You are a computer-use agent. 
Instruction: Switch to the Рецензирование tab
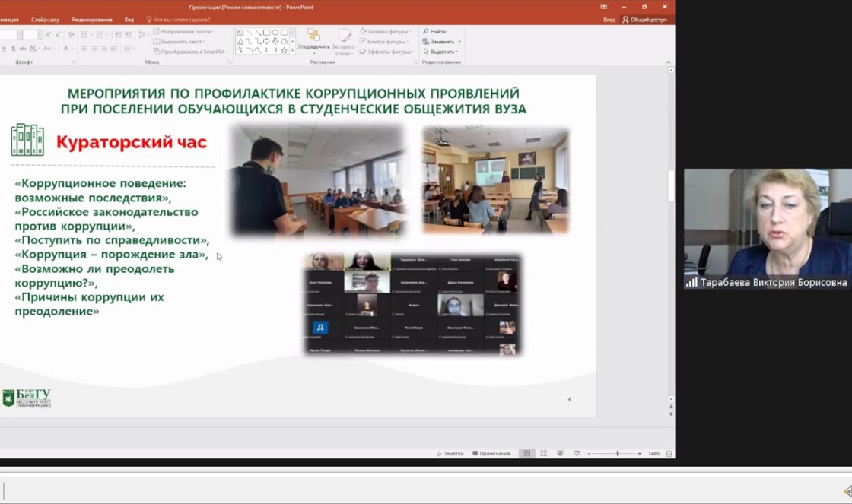point(91,20)
